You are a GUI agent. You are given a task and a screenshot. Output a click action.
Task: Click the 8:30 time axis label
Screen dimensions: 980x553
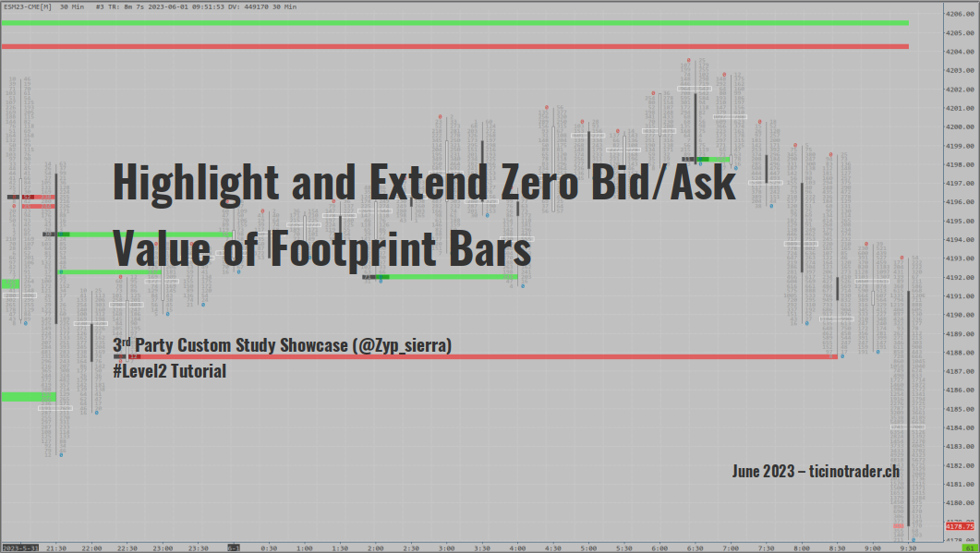click(x=837, y=548)
